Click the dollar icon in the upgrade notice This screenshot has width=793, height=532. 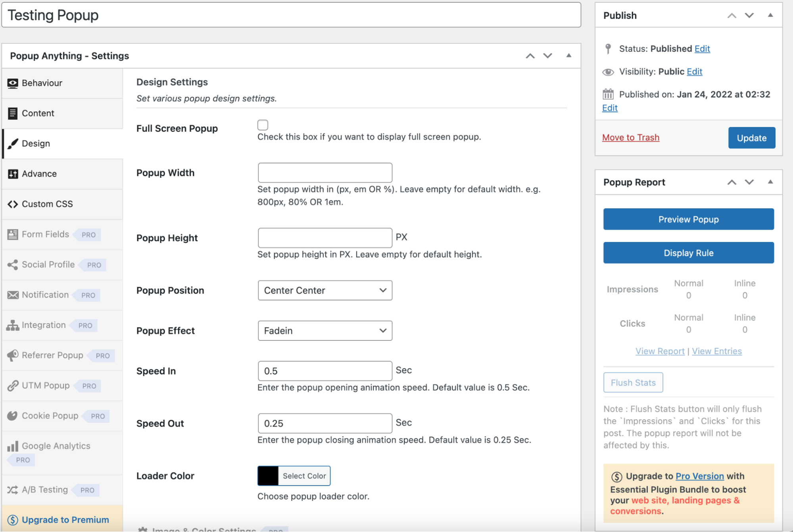tap(617, 476)
